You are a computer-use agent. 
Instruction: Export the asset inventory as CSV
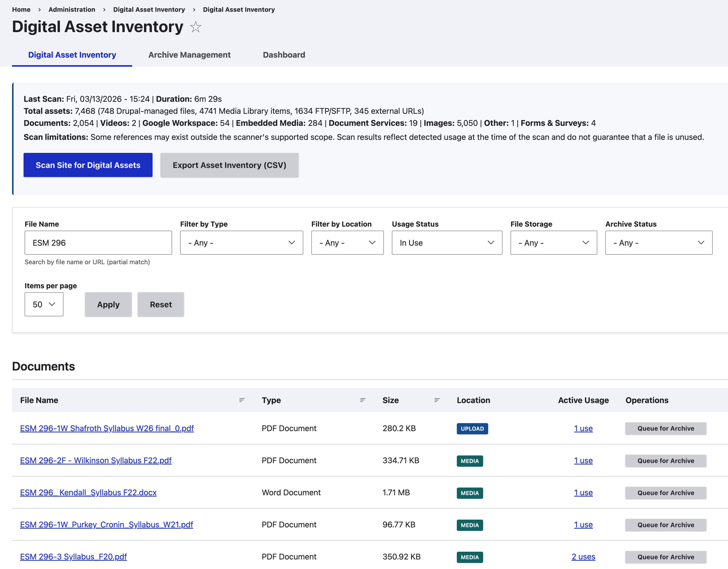point(229,165)
